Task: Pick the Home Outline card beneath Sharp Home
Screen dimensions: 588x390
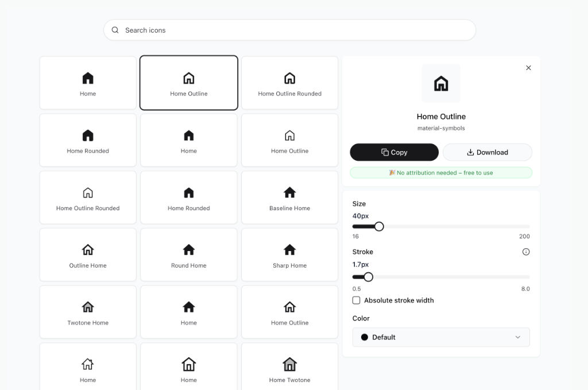Action: pos(289,312)
